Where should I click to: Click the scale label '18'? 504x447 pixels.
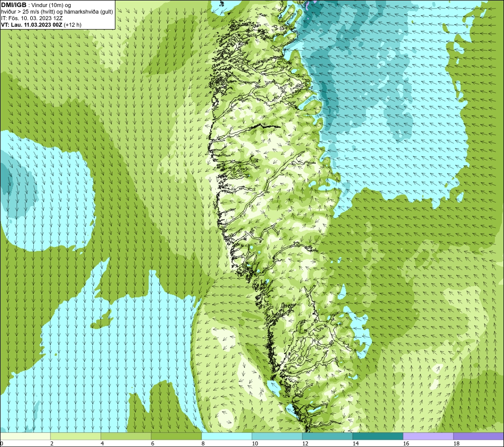point(456,444)
